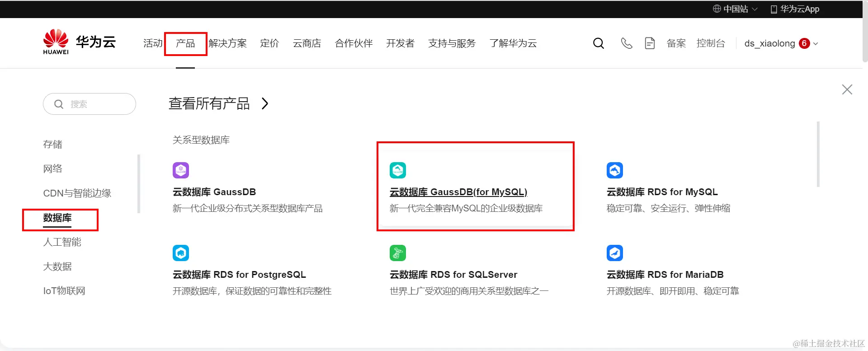Open 云数据库 GaussDB product link
The width and height of the screenshot is (868, 351).
coord(214,192)
